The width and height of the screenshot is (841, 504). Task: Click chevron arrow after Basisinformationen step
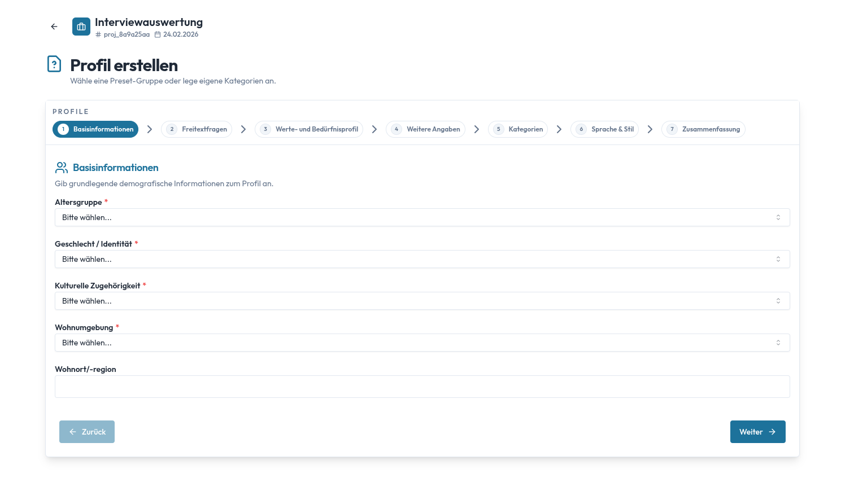[x=150, y=129]
